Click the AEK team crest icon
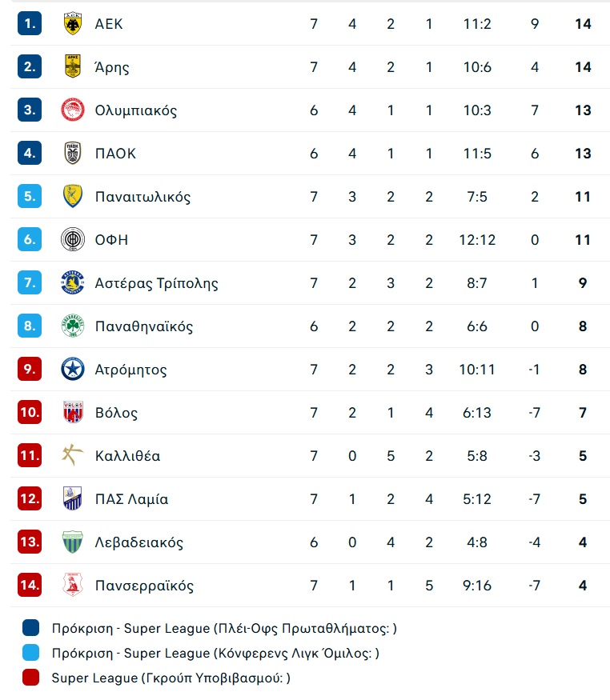 [72, 24]
